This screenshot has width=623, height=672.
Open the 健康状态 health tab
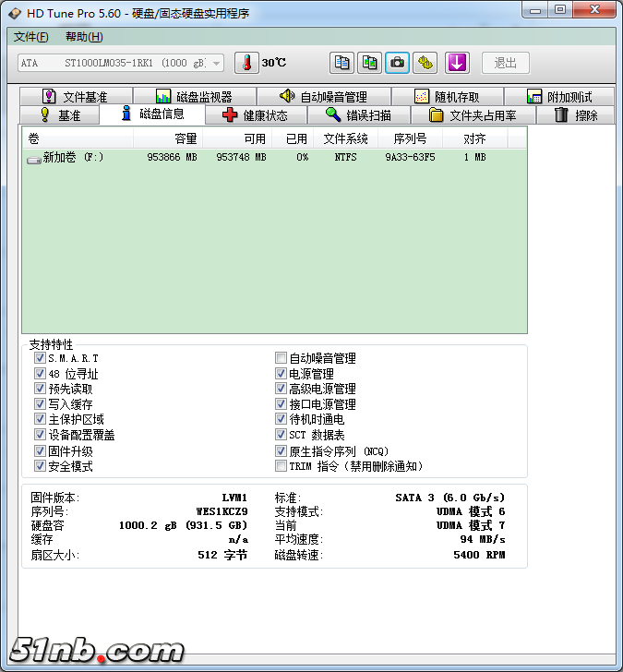tap(255, 115)
